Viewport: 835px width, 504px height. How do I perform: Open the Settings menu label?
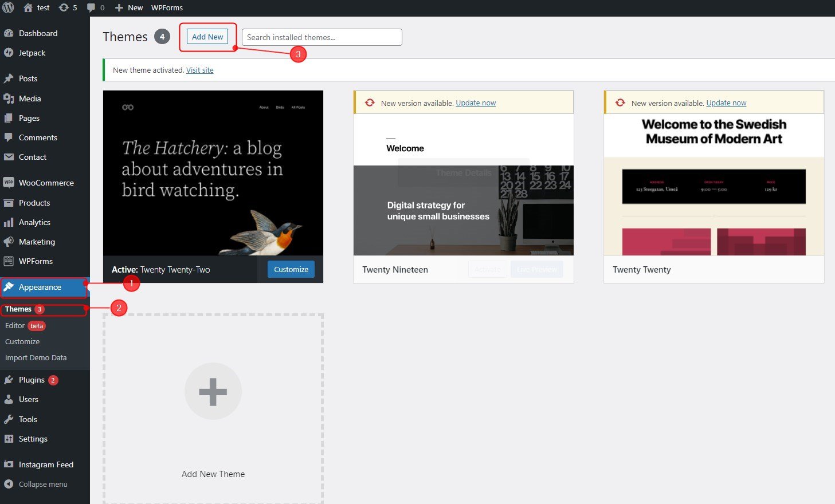coord(33,439)
